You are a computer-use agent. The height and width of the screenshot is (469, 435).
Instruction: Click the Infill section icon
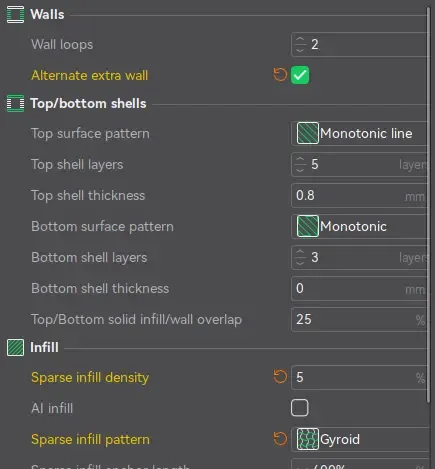15,347
